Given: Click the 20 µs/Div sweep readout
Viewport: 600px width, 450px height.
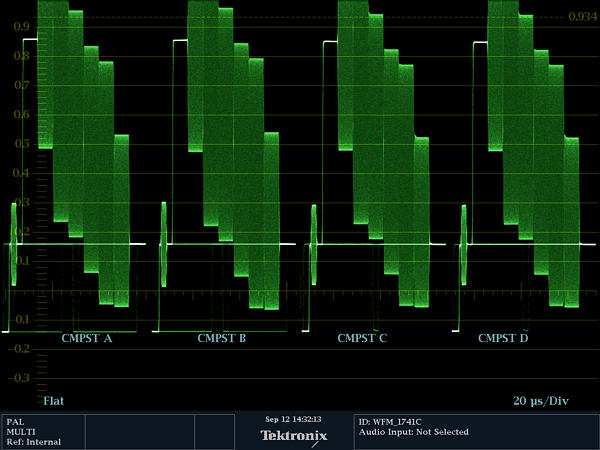Looking at the screenshot, I should point(541,400).
